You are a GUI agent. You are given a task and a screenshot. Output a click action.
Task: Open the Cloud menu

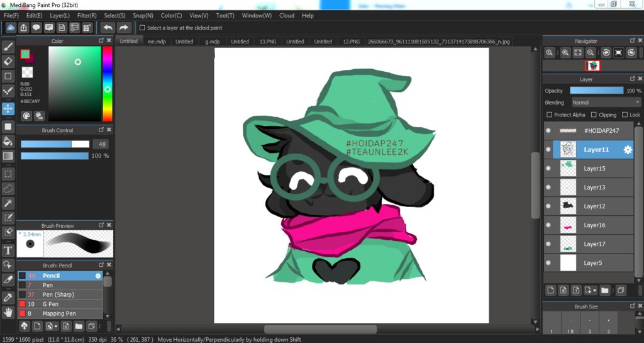pos(287,16)
